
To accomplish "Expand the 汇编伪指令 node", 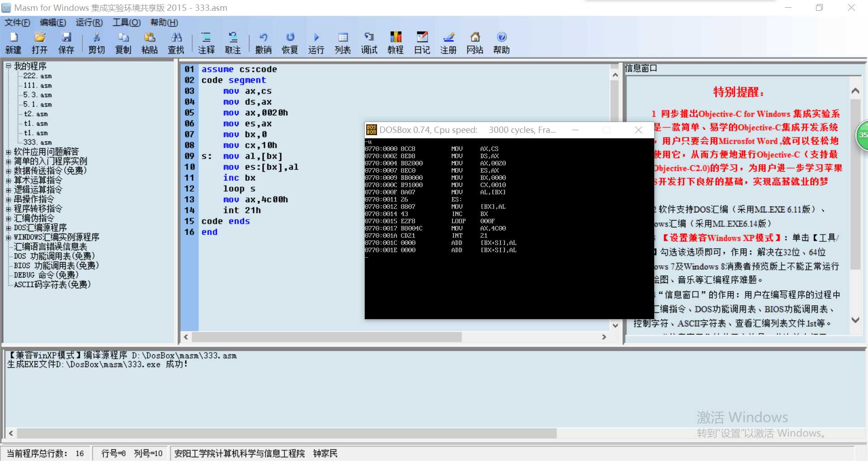I will (8, 218).
